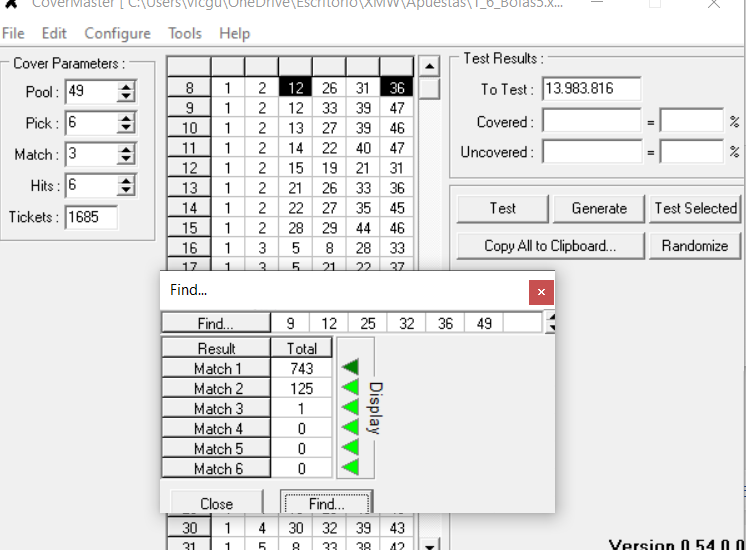Click highlighted cell 36 in row 8
The height and width of the screenshot is (550, 746).
pyautogui.click(x=397, y=88)
